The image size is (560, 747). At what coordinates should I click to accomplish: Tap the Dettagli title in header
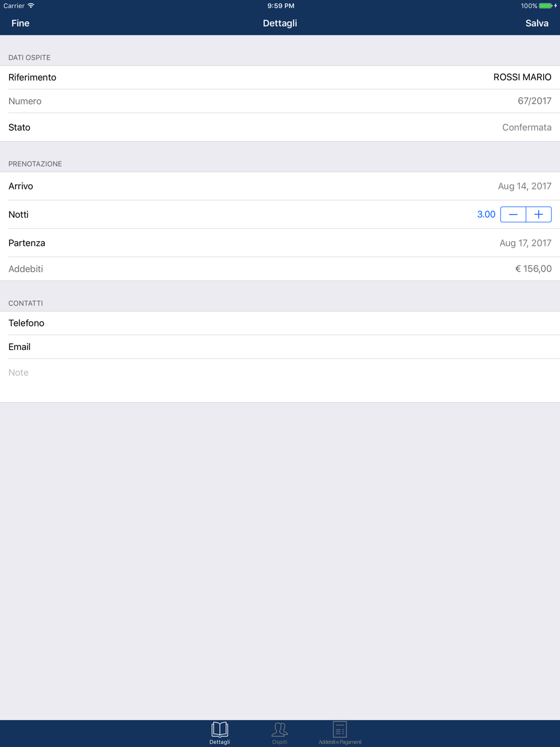280,23
